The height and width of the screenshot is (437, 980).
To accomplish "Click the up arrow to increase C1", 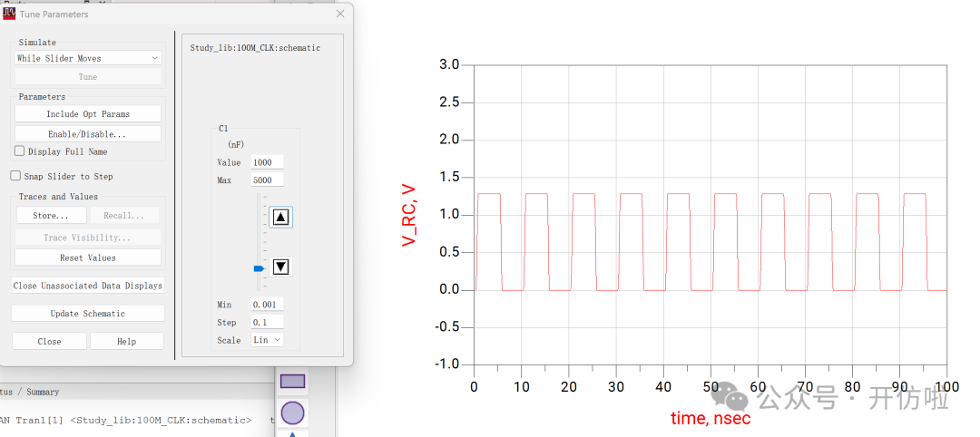I will tap(280, 217).
